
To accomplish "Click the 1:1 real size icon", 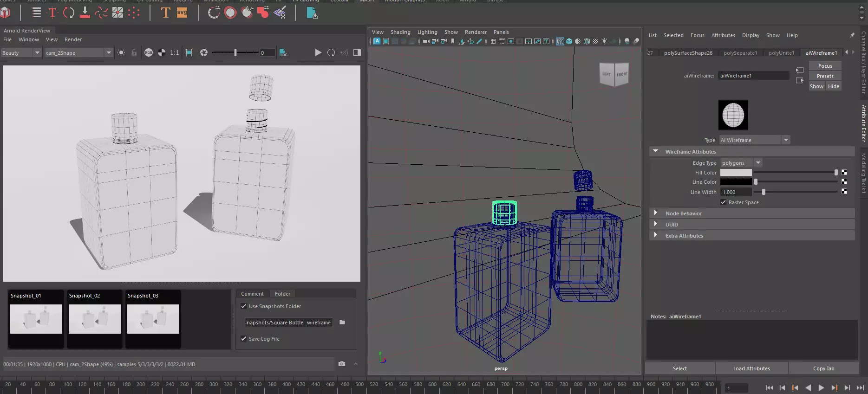I will click(175, 52).
